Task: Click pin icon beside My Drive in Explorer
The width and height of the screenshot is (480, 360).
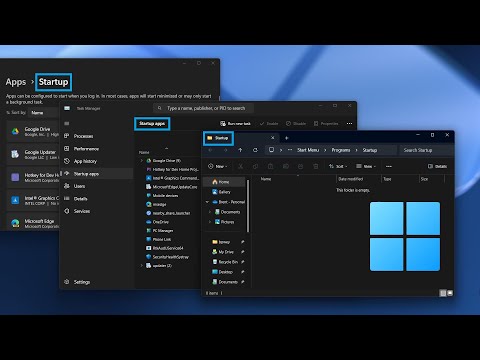Action: (242, 252)
